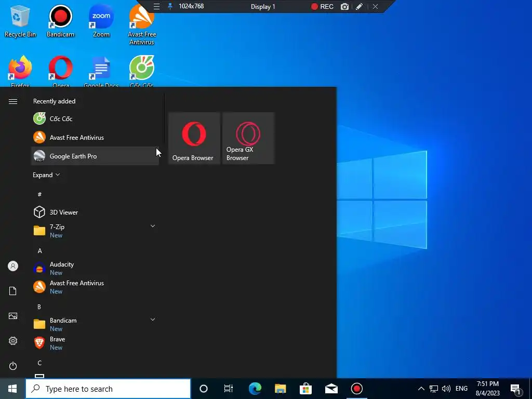The height and width of the screenshot is (399, 532).
Task: Click the letter A group header
Action: click(39, 251)
